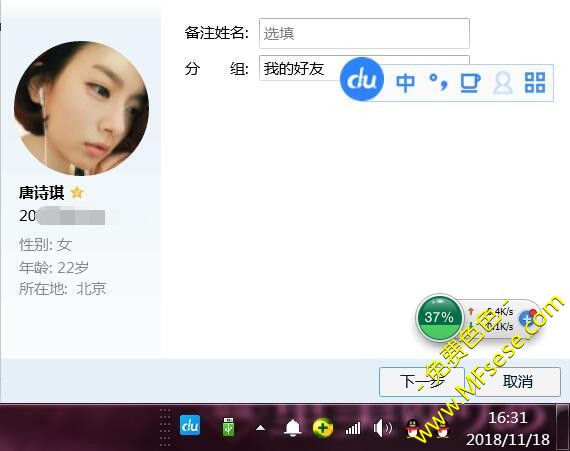The width and height of the screenshot is (570, 451).
Task: Open the notification bell tray icon
Action: coord(293,427)
